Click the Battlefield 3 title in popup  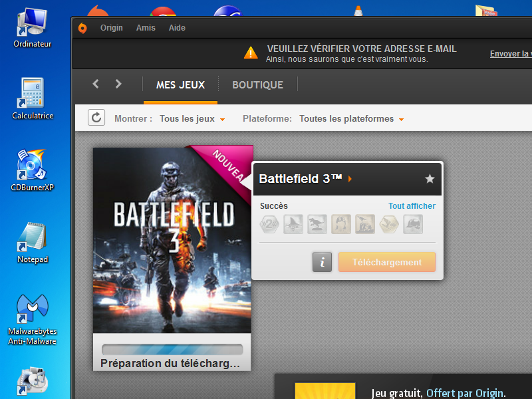tap(301, 178)
